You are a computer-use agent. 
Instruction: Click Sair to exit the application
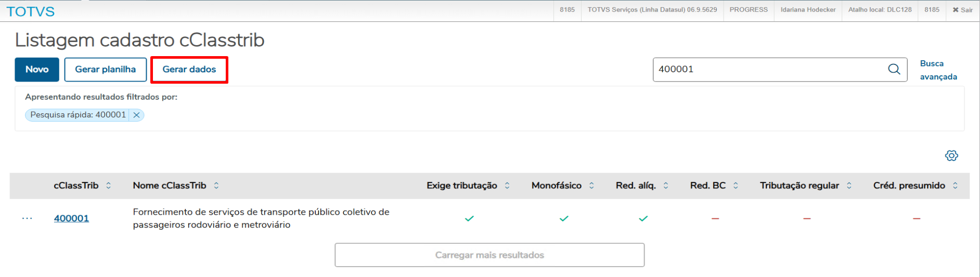tap(963, 10)
